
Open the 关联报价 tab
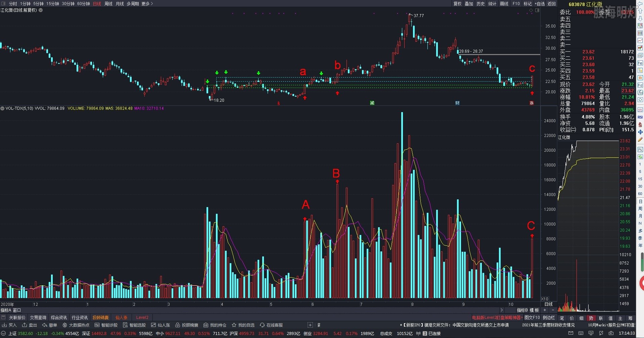[17, 318]
